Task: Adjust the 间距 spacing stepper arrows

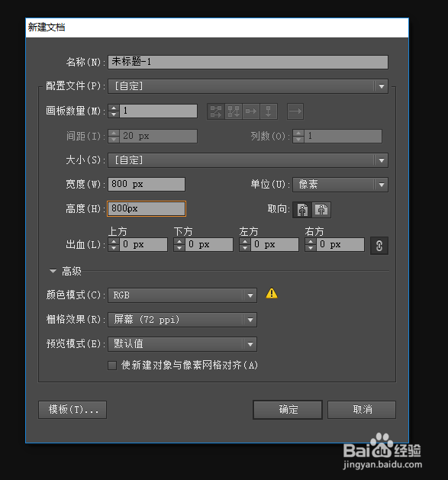Action: click(x=114, y=136)
